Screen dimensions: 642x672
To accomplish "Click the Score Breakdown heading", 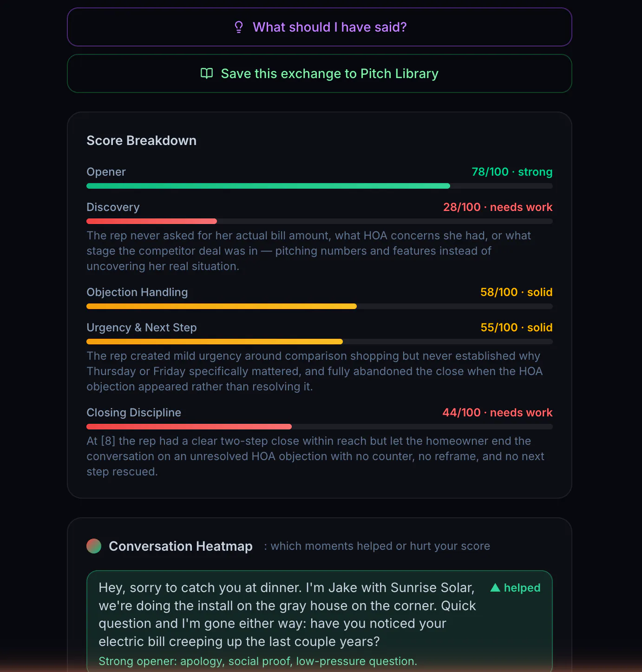I will click(142, 140).
